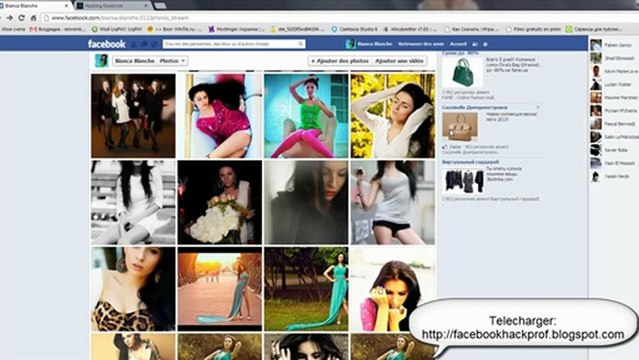Screen dimensions: 639x360
Task: Like the beige handbag ad page
Action: pos(452,147)
